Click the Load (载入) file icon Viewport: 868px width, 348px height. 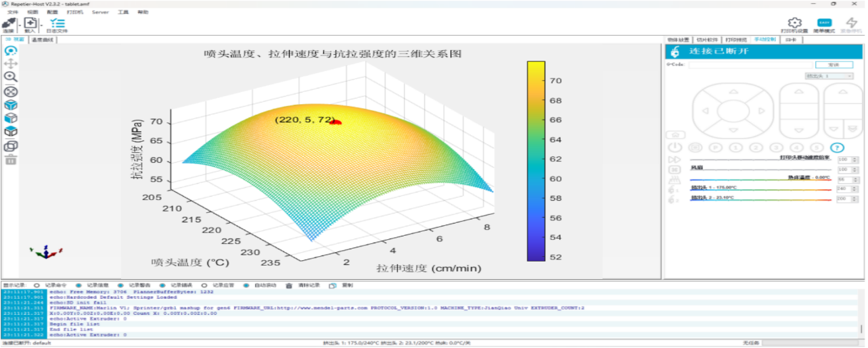(x=30, y=23)
